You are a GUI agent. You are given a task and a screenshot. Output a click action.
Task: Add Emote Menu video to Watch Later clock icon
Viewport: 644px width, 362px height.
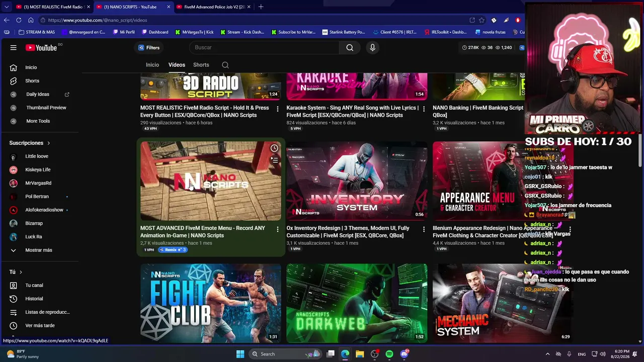point(274,148)
